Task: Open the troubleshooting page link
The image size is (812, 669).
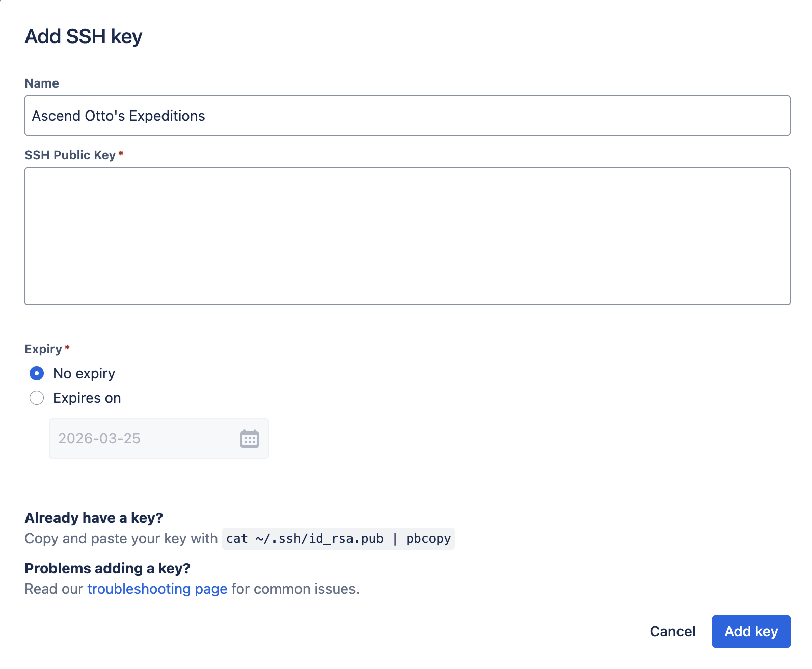Action: [157, 589]
